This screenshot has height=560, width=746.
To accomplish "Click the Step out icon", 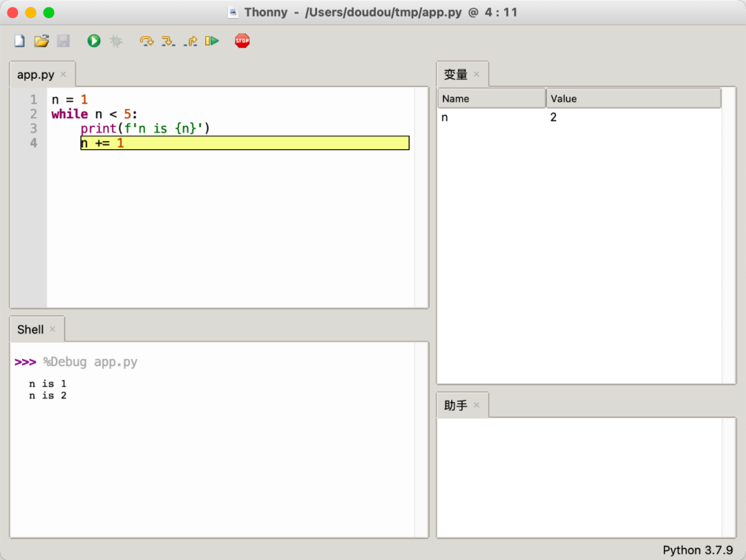I will [x=190, y=41].
